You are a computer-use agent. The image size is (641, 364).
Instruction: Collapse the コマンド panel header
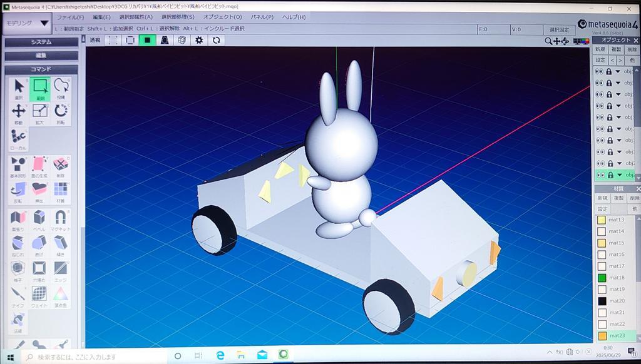pyautogui.click(x=41, y=69)
